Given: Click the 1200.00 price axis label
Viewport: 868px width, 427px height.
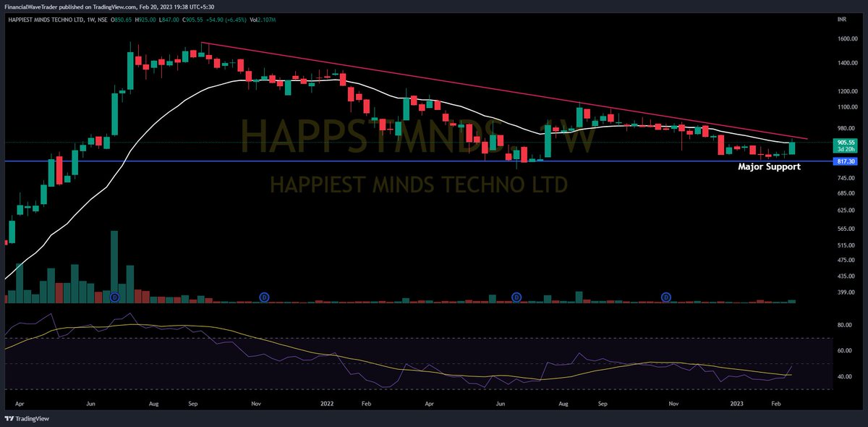Looking at the screenshot, I should click(846, 91).
